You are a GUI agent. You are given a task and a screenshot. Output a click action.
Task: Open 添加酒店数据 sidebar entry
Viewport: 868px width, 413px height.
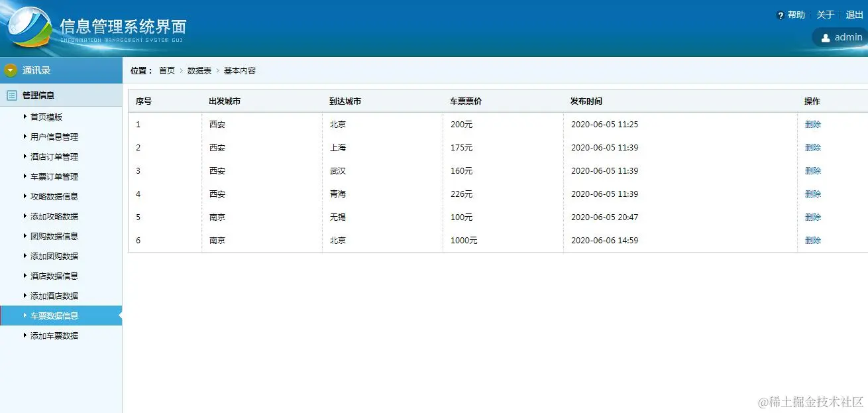[x=54, y=296]
